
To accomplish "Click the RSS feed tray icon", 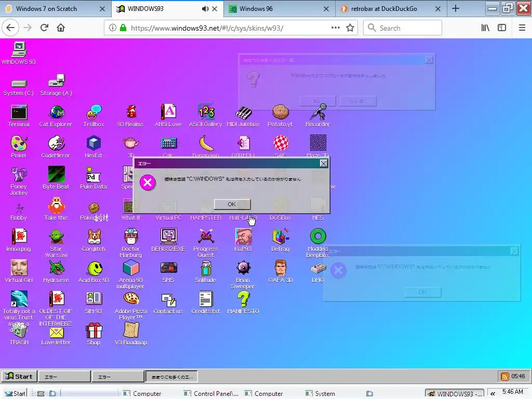I will [505, 376].
